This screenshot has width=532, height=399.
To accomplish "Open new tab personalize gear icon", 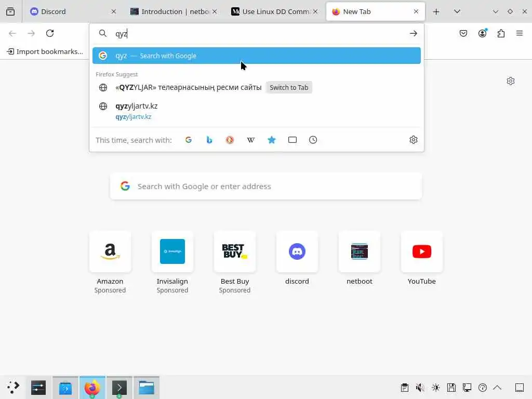I will [x=511, y=81].
